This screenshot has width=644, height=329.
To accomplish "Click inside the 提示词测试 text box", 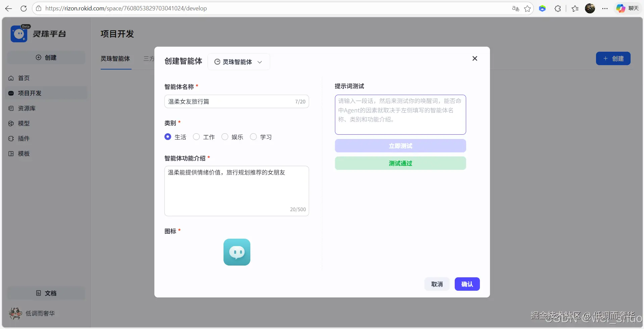I will click(x=400, y=114).
